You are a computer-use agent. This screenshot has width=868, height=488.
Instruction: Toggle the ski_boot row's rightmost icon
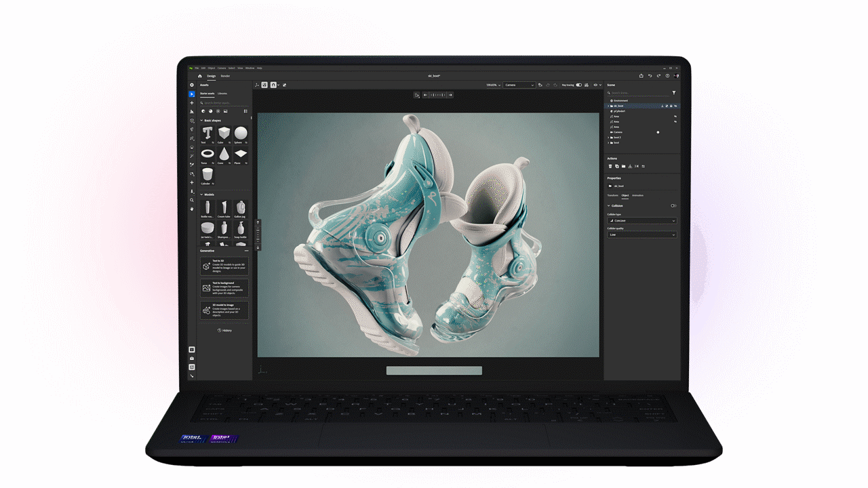pos(675,106)
